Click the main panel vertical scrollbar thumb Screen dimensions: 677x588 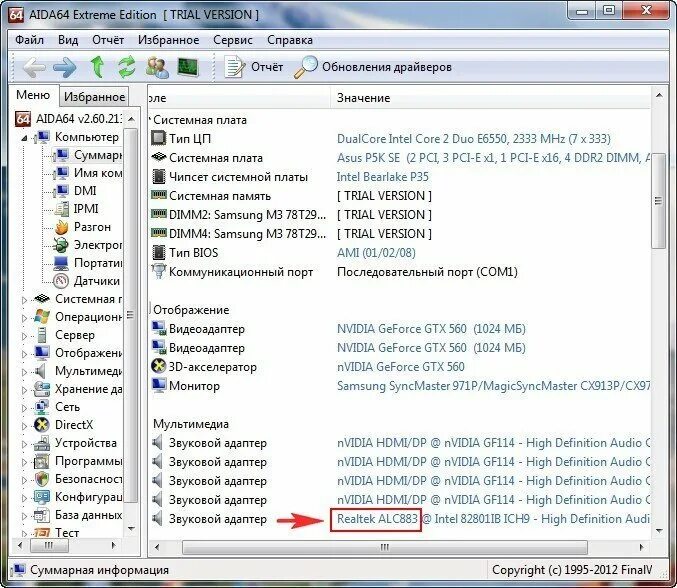tap(658, 200)
